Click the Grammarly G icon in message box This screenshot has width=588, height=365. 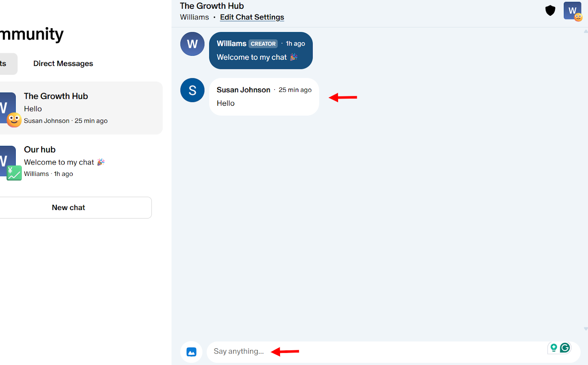click(x=565, y=347)
